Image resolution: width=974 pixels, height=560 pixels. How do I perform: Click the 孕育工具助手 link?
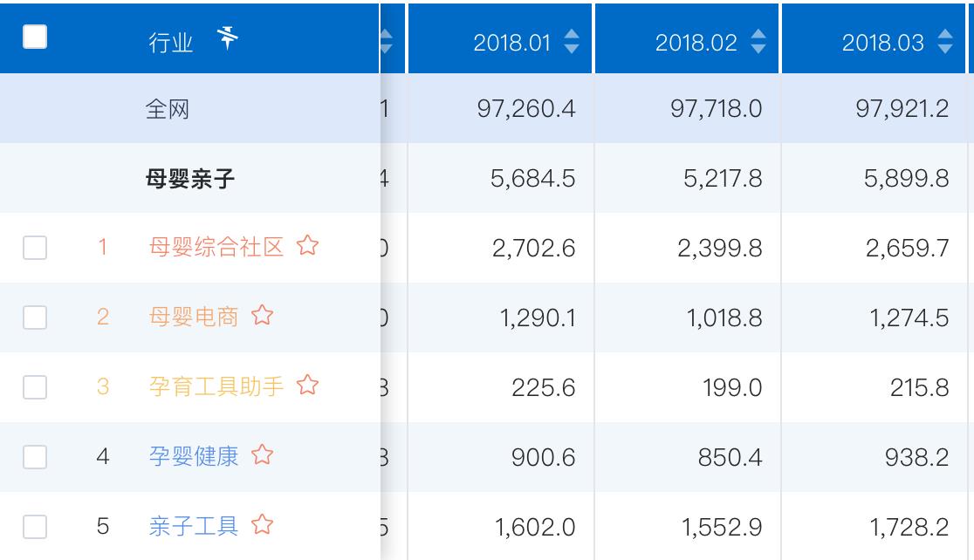[x=216, y=386]
